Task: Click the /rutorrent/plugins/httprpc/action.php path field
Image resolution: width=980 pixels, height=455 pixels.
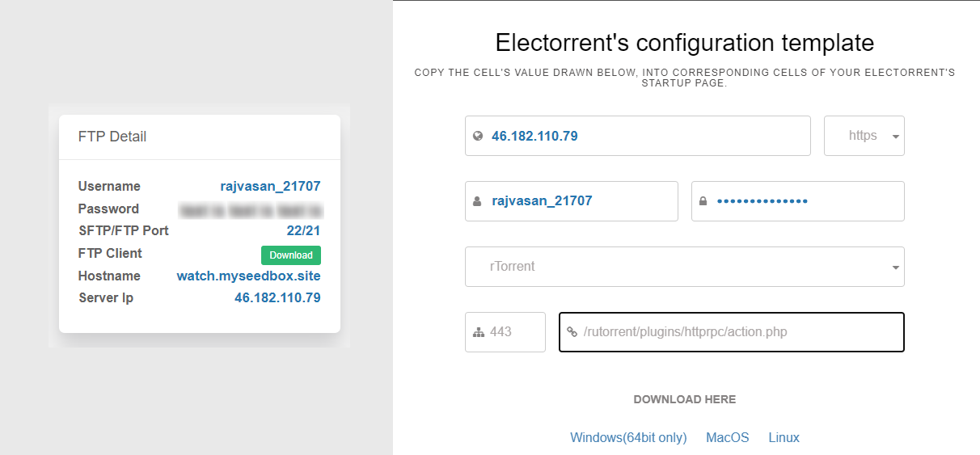Action: click(736, 332)
